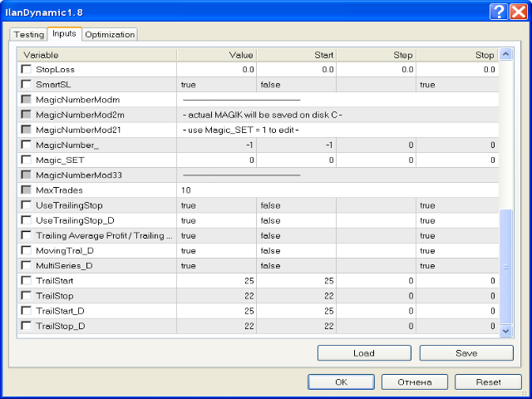Click the Reset button
532x399 pixels.
(488, 382)
